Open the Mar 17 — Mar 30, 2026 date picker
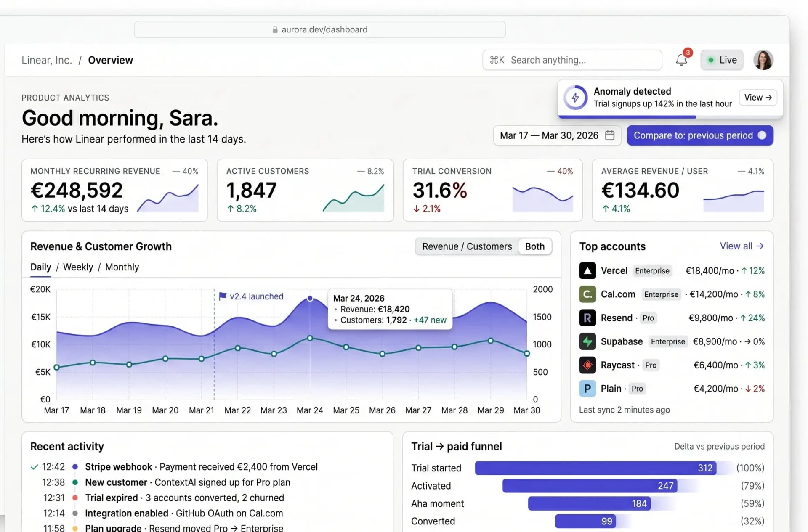This screenshot has width=808, height=532. tap(557, 135)
